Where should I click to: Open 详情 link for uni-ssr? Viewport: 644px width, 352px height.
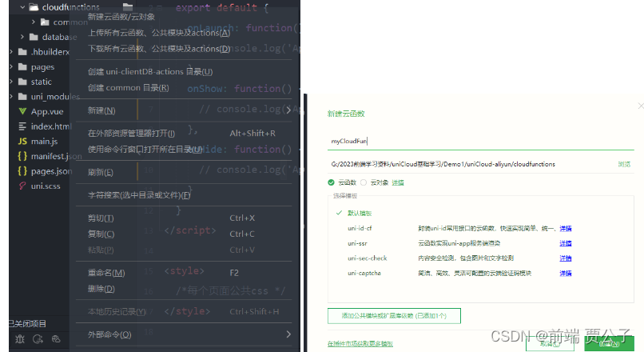[x=566, y=243]
